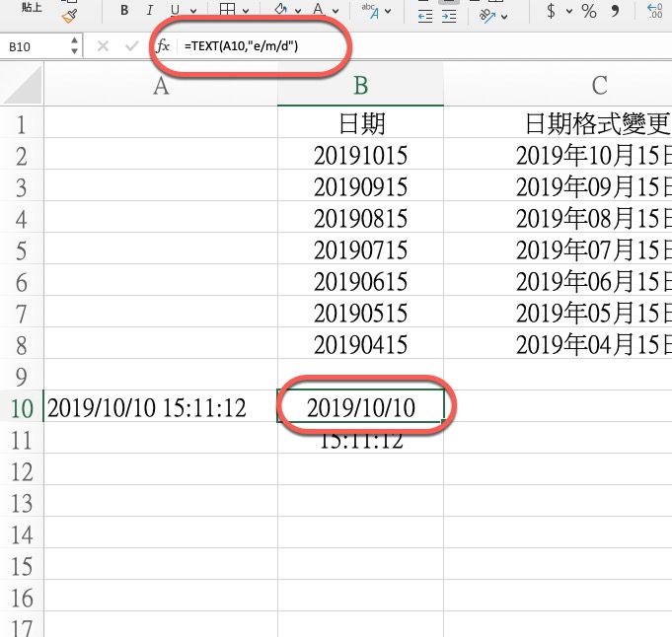Image resolution: width=672 pixels, height=637 pixels.
Task: Confirm formula entry with the check icon
Action: [131, 45]
